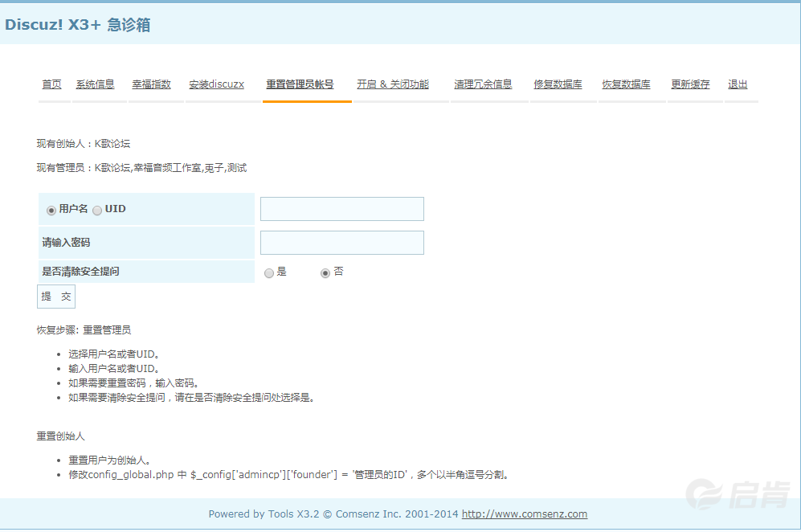This screenshot has width=801, height=532.
Task: Click the 提交 submit button
Action: coord(56,297)
